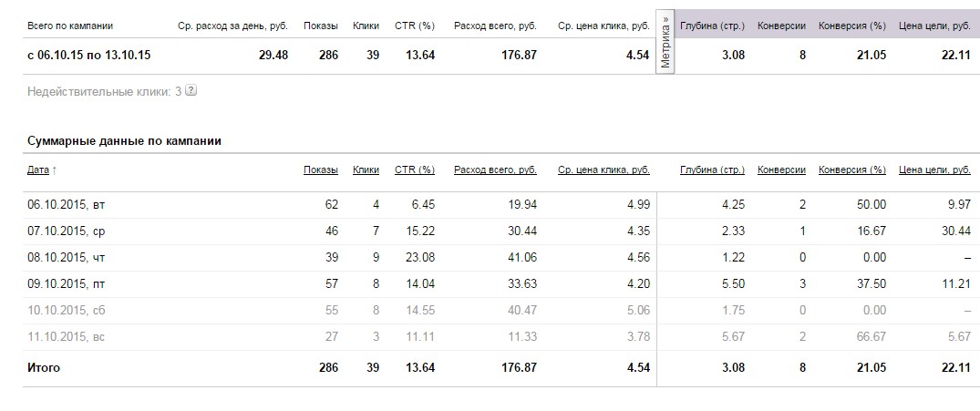Click spend value 40.47 for 10.10.2015
980x411 pixels.
tap(521, 310)
